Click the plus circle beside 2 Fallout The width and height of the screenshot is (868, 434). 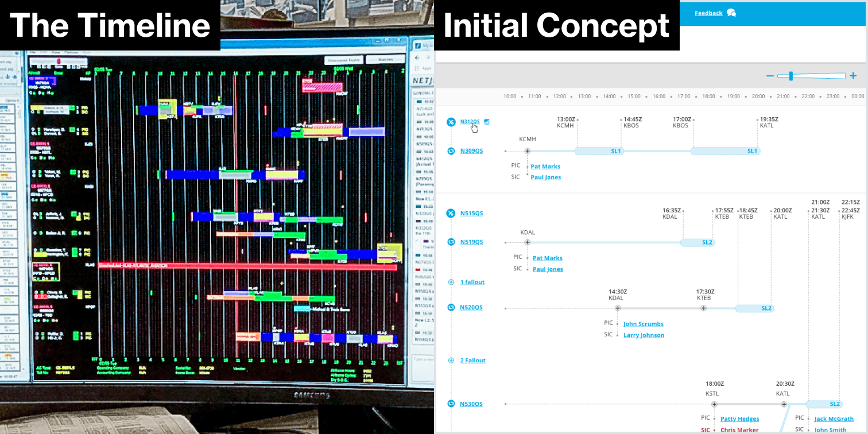point(451,361)
